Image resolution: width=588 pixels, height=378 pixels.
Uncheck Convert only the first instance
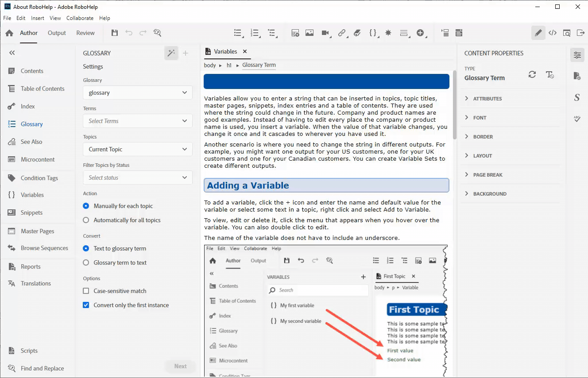[x=86, y=305]
